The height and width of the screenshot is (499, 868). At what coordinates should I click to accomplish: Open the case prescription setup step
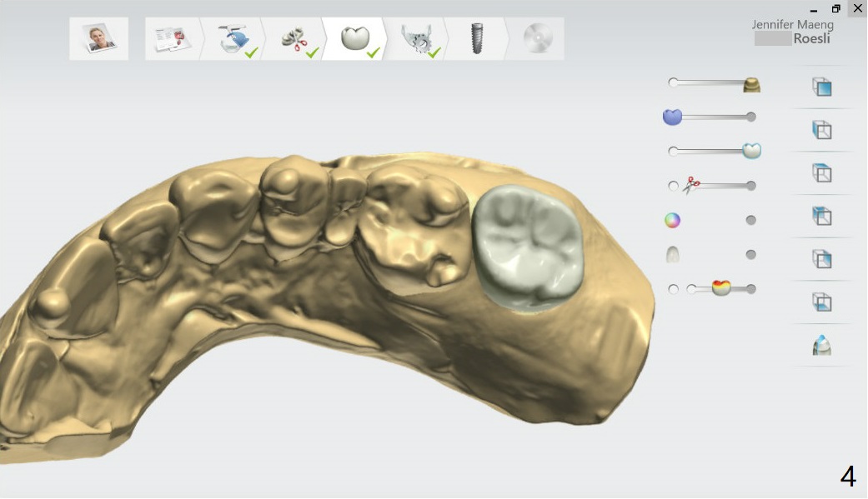tap(171, 38)
